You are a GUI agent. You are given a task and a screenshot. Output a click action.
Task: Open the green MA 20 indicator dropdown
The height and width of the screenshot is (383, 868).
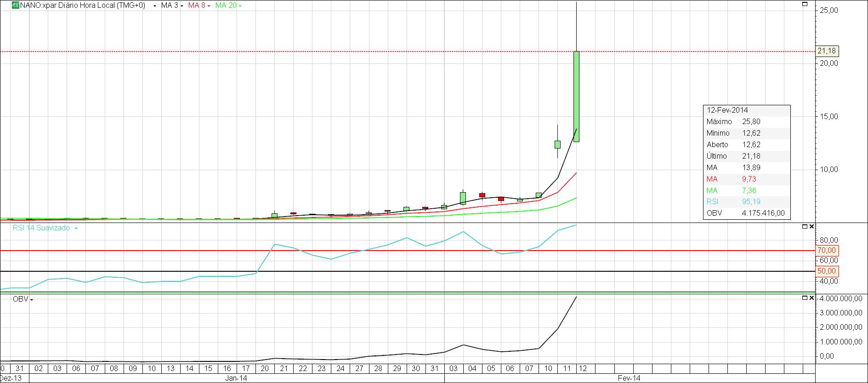click(x=240, y=6)
